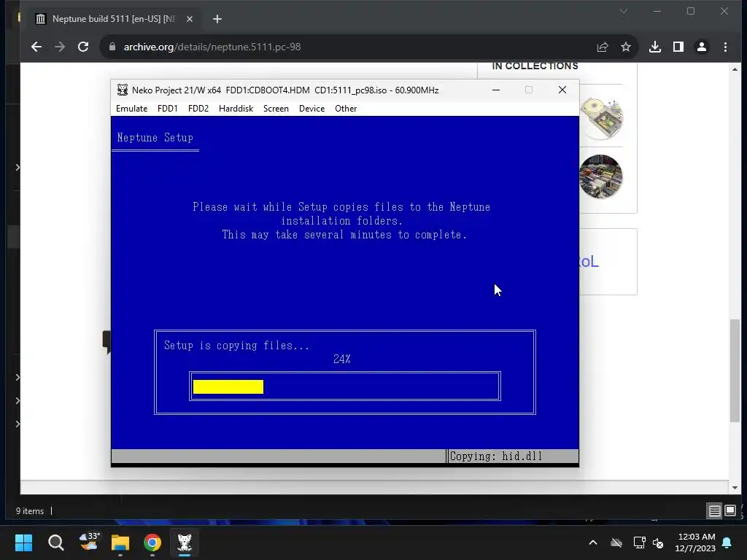Click the 'Neptune Setup' heading

(x=155, y=138)
